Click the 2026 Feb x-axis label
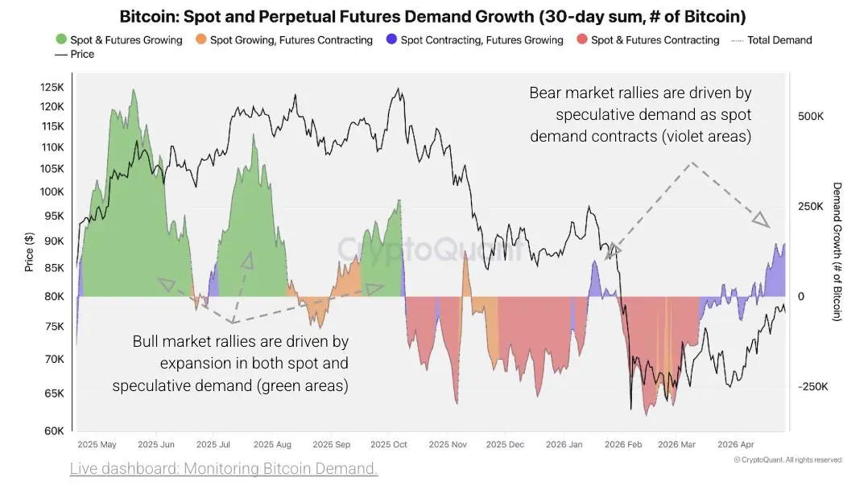Viewport: 868px width, 494px height. [x=623, y=444]
